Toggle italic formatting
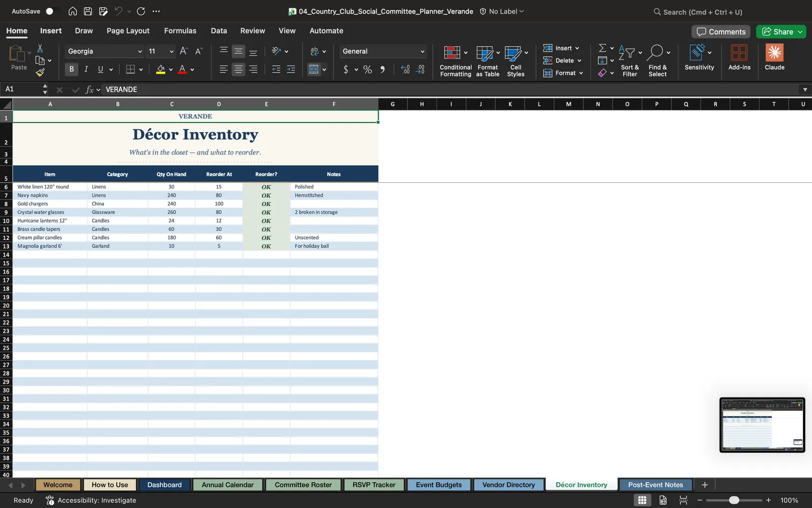 [86, 69]
